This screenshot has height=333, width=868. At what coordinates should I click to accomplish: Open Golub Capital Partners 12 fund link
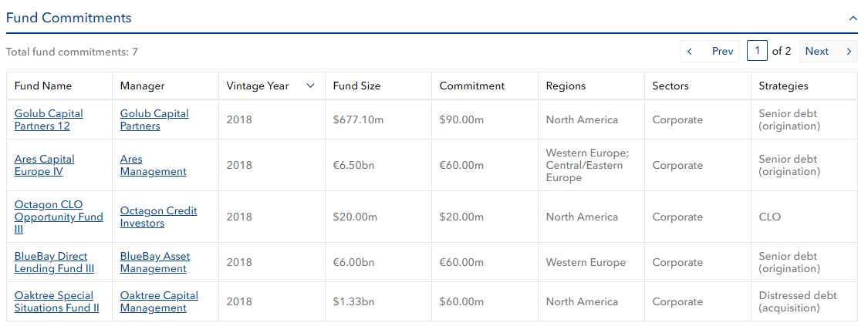coord(49,119)
